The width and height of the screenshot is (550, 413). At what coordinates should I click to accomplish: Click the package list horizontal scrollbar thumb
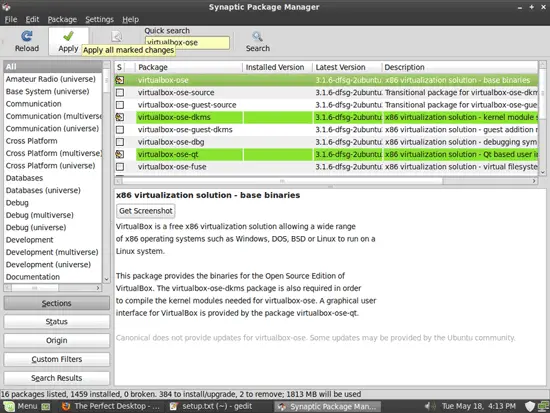coord(282,181)
